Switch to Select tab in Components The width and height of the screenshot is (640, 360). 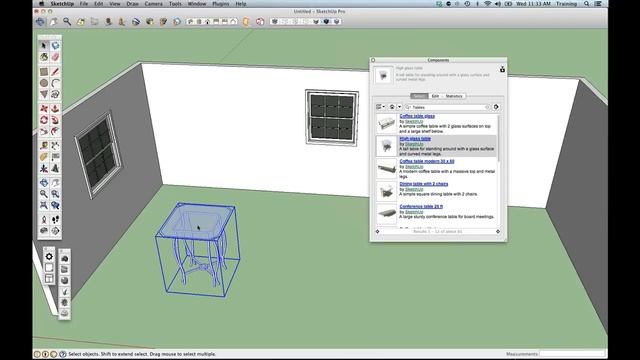point(419,96)
